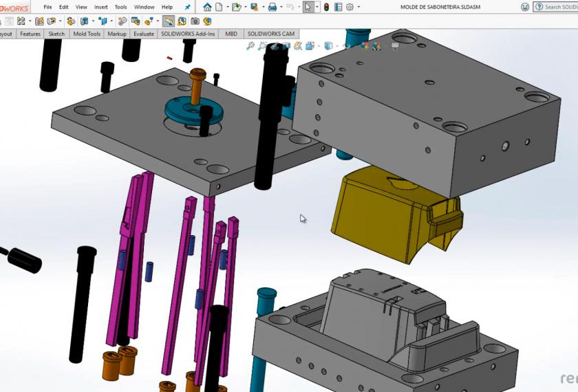The height and width of the screenshot is (392, 578).
Task: Expand the Open file dropdown arrow
Action: coord(244,7)
